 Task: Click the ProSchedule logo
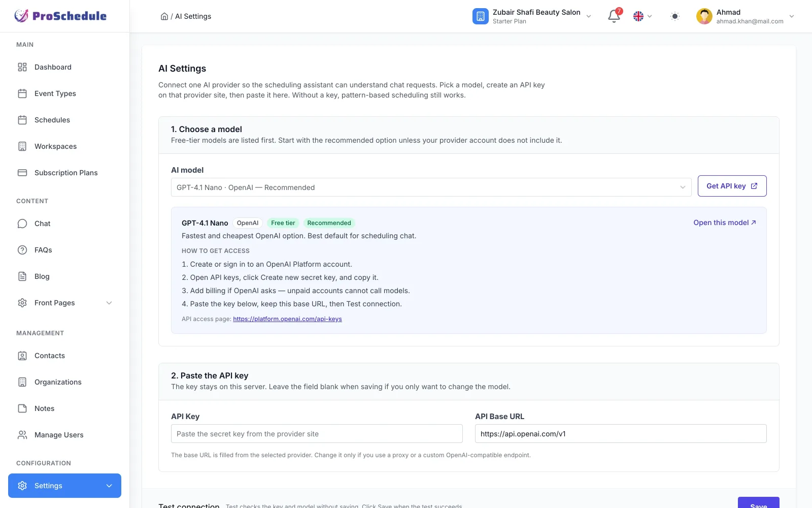click(60, 16)
